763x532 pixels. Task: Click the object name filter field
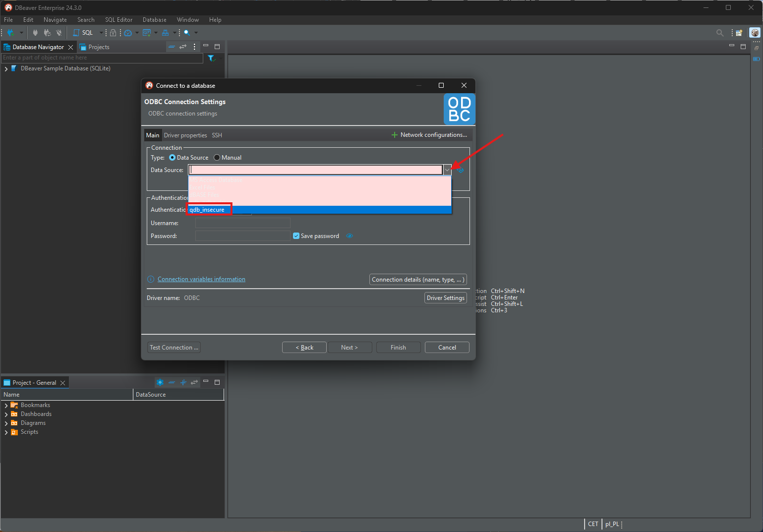pyautogui.click(x=102, y=58)
